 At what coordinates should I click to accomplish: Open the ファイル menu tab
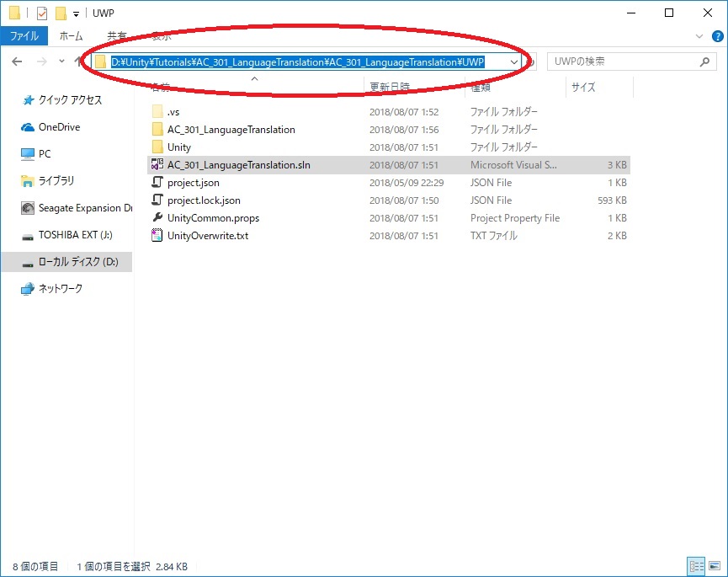tap(24, 35)
